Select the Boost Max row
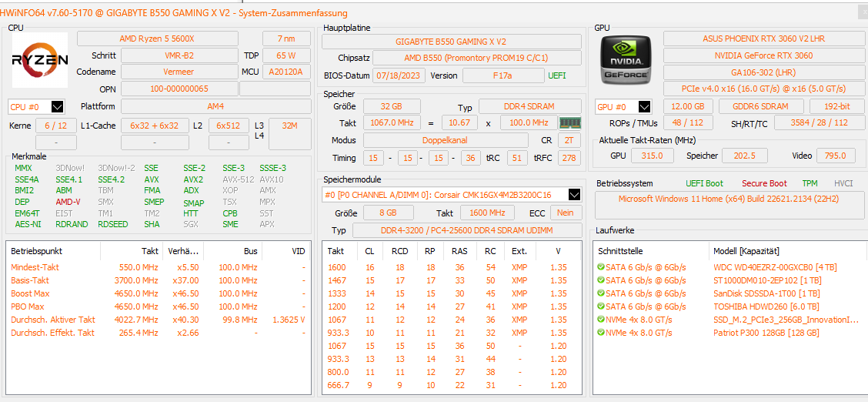Viewport: 868px width, 402px height. point(158,293)
